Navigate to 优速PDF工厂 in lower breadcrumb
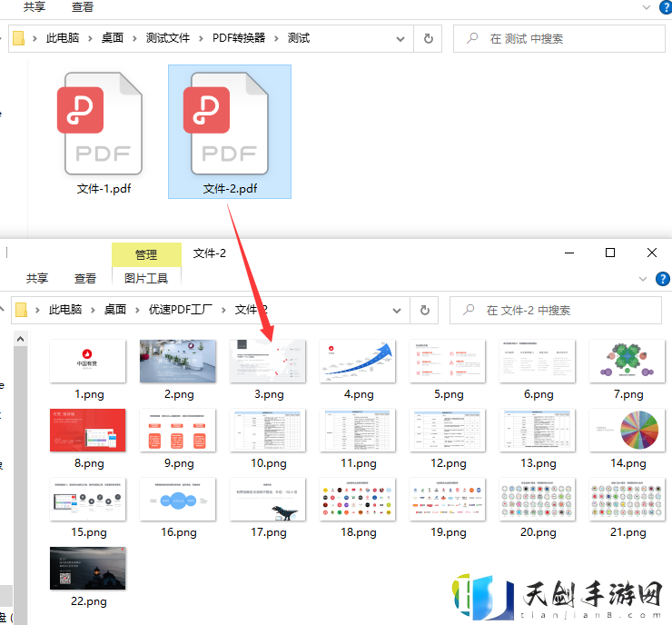The width and height of the screenshot is (672, 625). tap(181, 310)
